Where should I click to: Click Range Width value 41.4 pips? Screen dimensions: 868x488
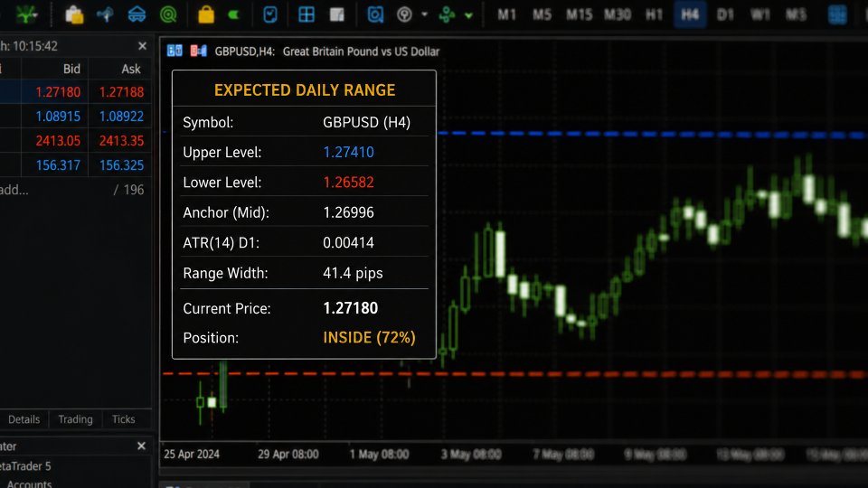coord(353,273)
